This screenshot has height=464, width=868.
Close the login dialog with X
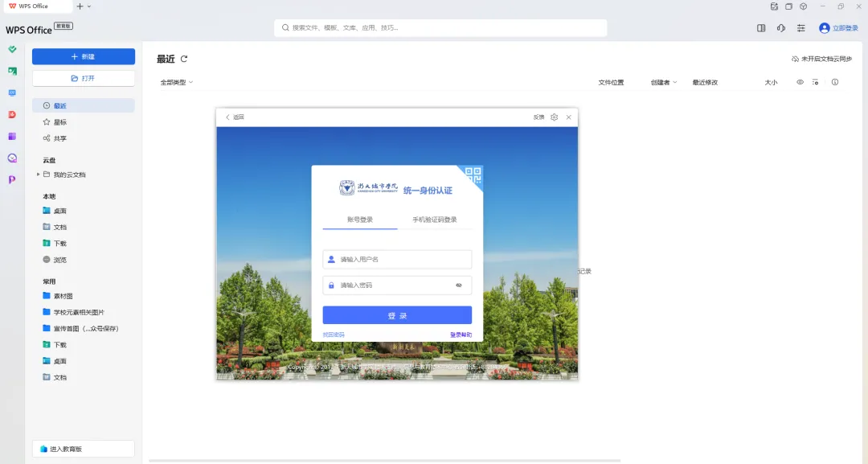pyautogui.click(x=568, y=117)
